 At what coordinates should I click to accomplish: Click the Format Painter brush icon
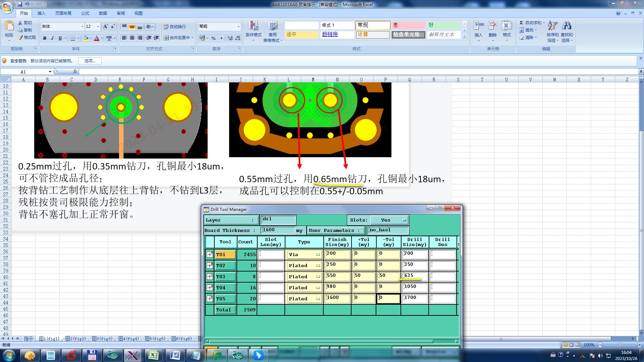pos(20,38)
